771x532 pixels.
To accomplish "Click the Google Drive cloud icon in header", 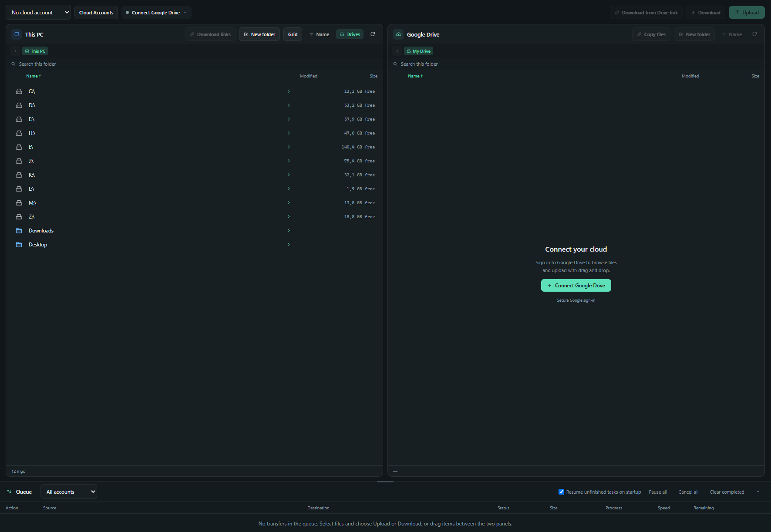I will [398, 34].
